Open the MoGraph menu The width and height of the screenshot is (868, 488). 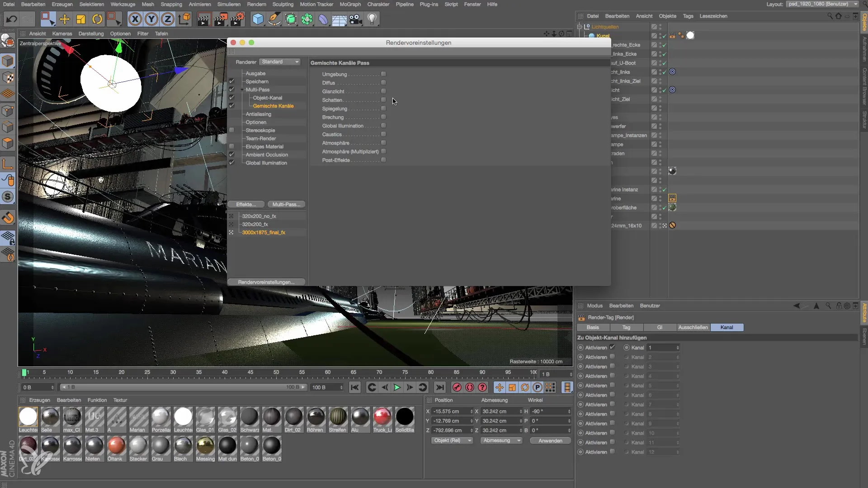point(350,4)
